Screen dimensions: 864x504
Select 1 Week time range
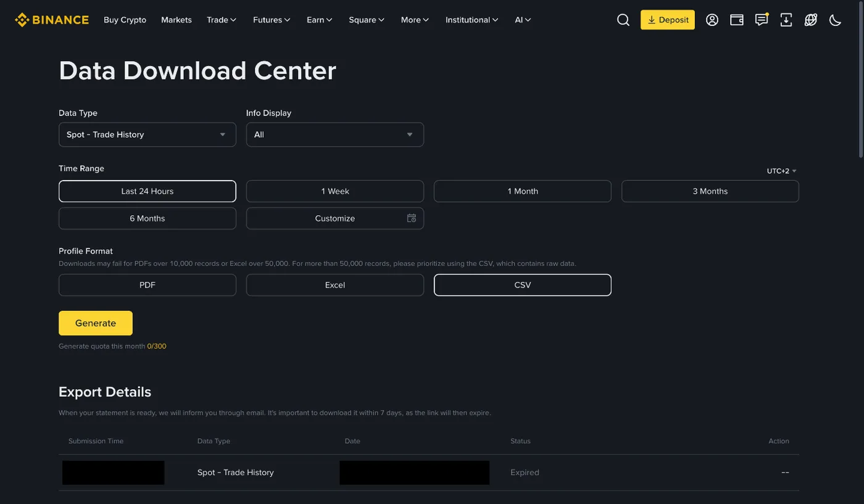(x=335, y=191)
